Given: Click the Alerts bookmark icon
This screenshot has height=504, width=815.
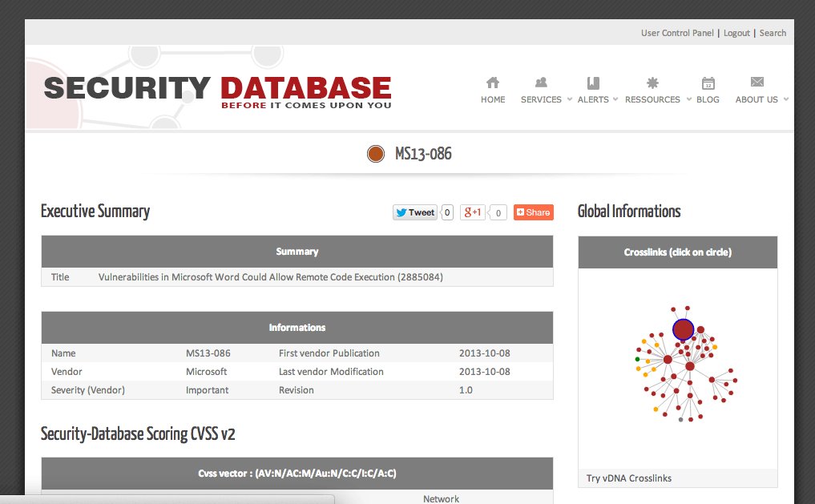Looking at the screenshot, I should [593, 83].
